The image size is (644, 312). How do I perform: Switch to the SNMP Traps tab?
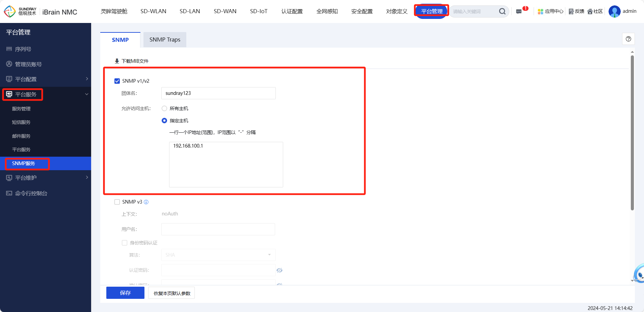click(165, 40)
